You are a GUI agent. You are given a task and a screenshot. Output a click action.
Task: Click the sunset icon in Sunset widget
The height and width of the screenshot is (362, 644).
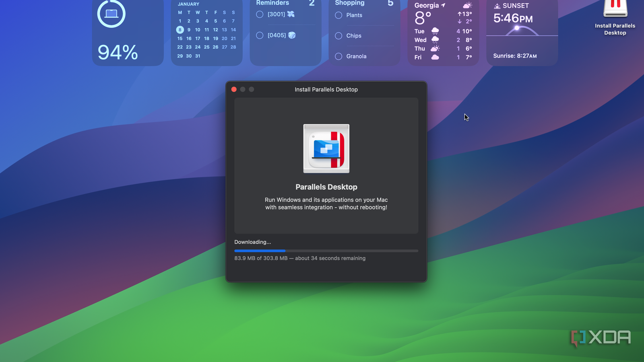[x=497, y=6]
